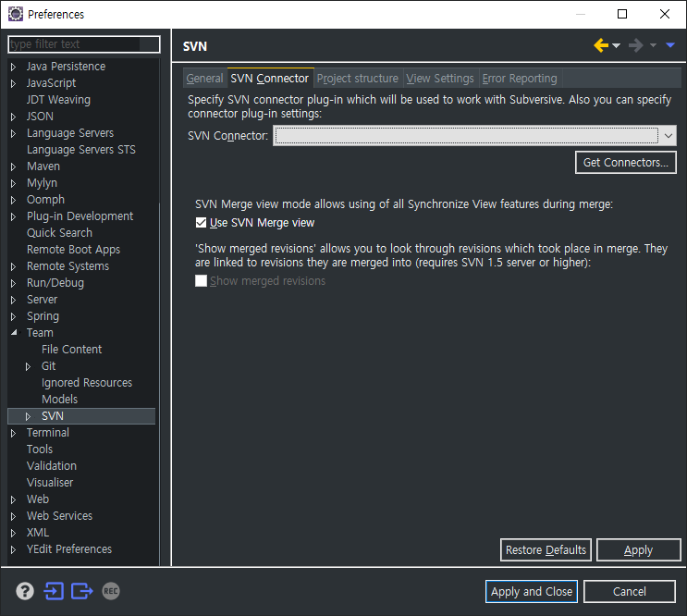
Task: Select Mylyn in the tree
Action: pyautogui.click(x=42, y=183)
